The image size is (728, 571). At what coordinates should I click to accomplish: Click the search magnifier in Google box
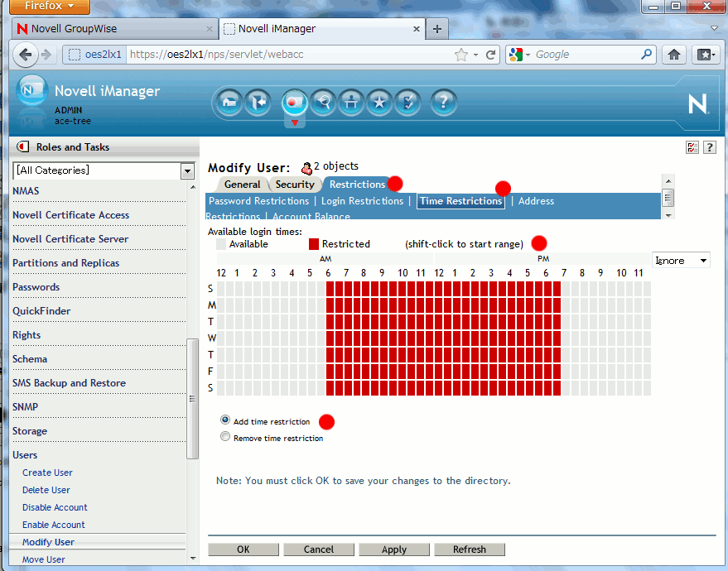coord(646,55)
